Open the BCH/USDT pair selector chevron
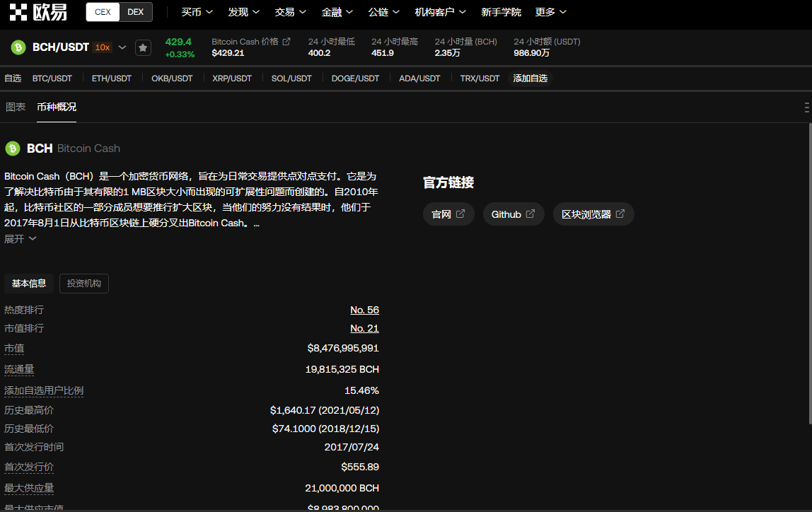 [122, 47]
